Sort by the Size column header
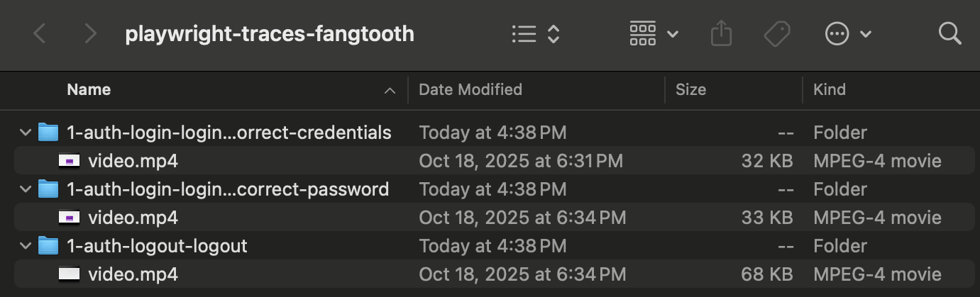This screenshot has height=297, width=980. (690, 90)
